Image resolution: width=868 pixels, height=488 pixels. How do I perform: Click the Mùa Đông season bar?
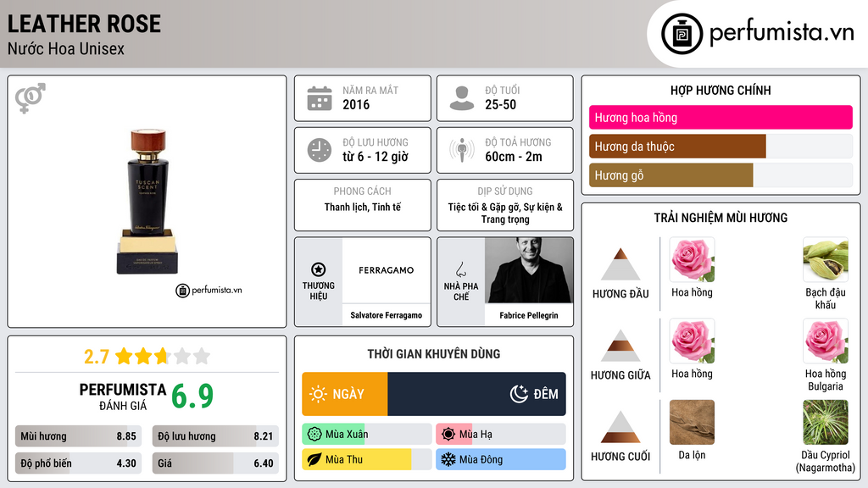pyautogui.click(x=500, y=460)
